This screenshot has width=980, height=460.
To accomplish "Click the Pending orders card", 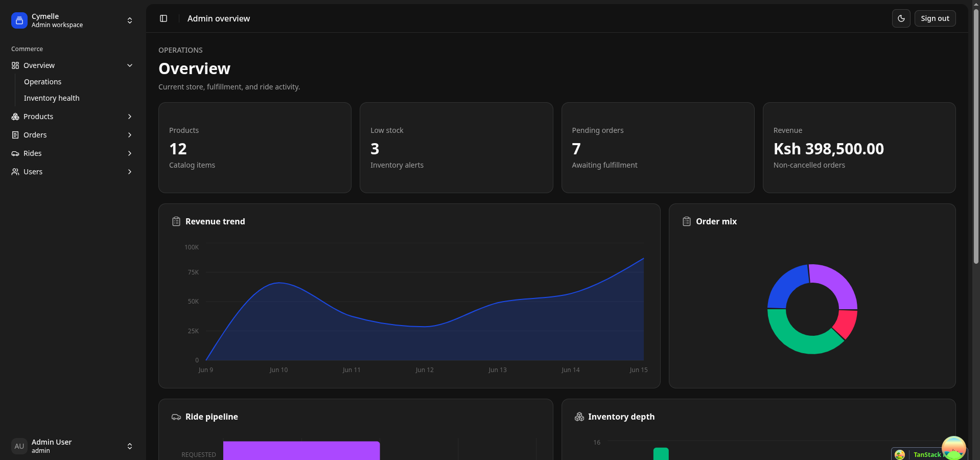I will pos(658,148).
